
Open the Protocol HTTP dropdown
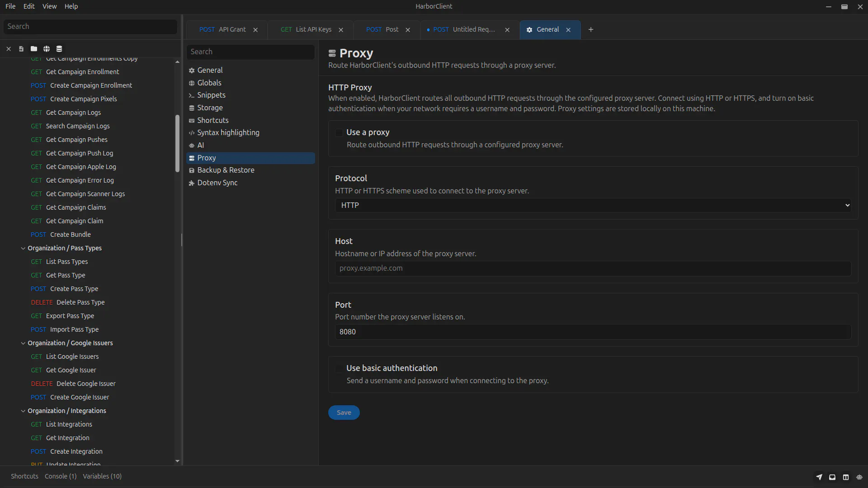coord(593,205)
